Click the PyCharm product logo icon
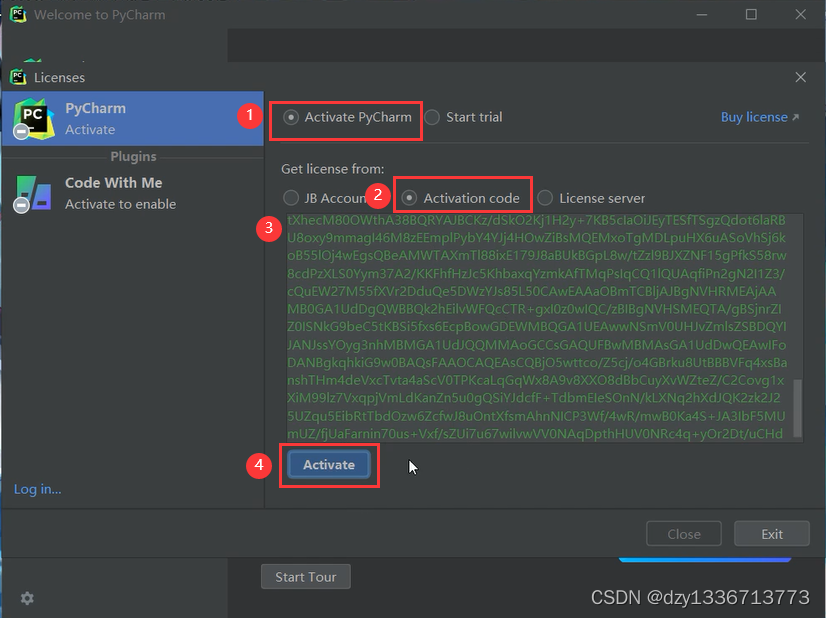Image resolution: width=826 pixels, height=618 pixels. 34,119
